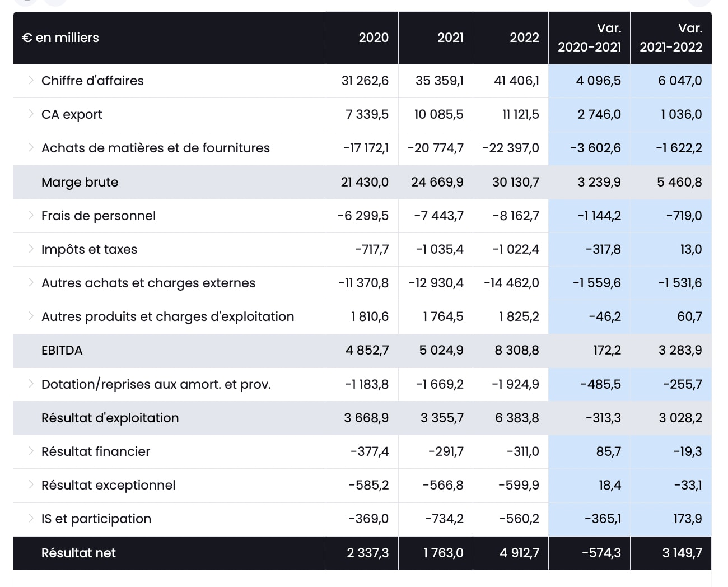This screenshot has width=728, height=587.
Task: Click the cell showing -14 462,0
Action: point(511,283)
